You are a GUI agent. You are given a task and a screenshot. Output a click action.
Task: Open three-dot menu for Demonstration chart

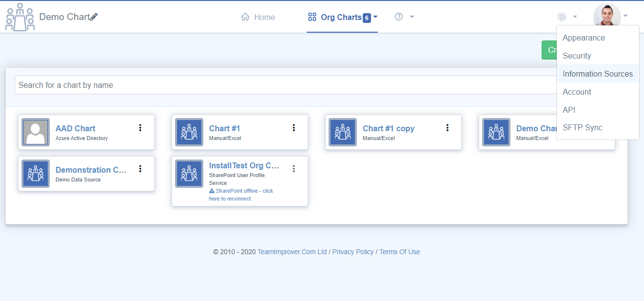140,169
